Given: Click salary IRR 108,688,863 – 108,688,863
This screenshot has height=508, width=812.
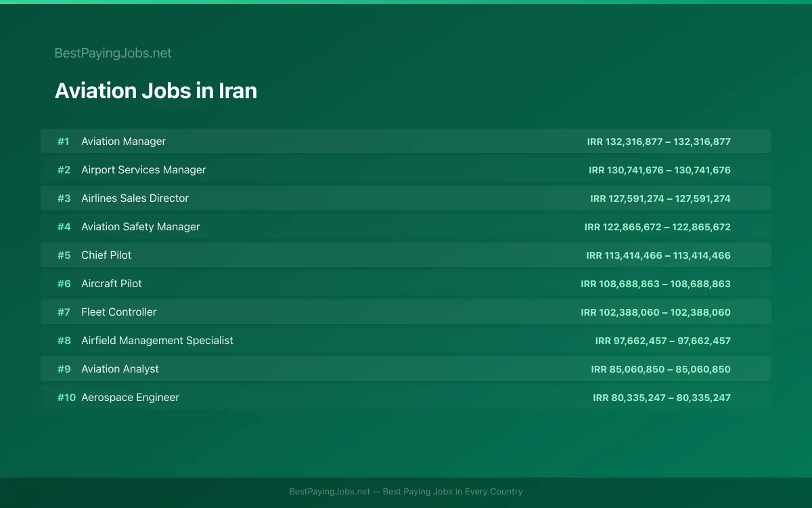Looking at the screenshot, I should click(x=656, y=284).
